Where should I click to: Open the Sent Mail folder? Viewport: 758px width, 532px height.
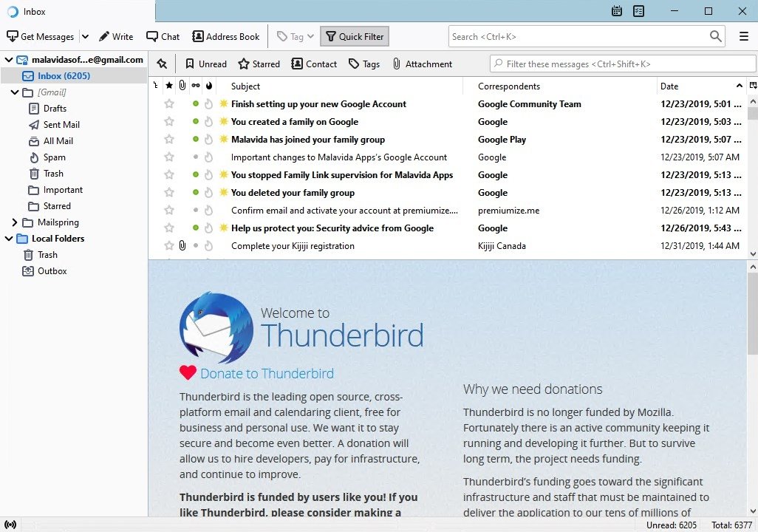[61, 125]
